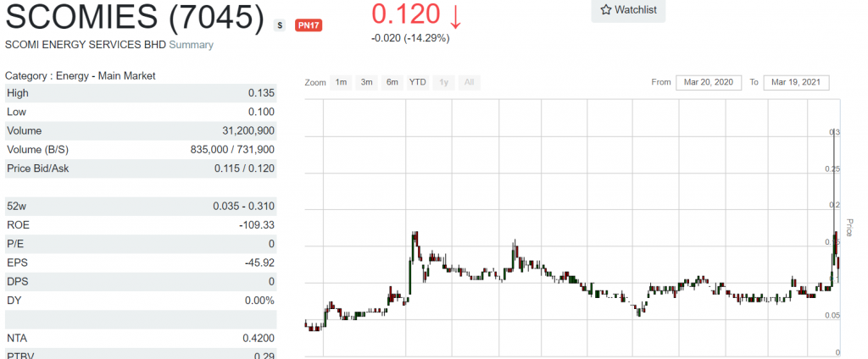Click the grey S shariah badge
The width and height of the screenshot is (868, 359).
[x=280, y=25]
